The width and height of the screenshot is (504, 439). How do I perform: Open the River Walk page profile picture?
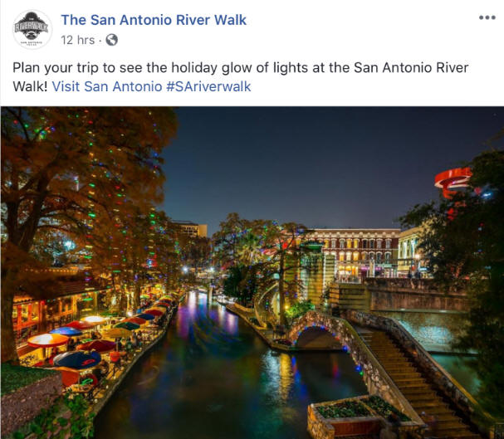tap(32, 29)
